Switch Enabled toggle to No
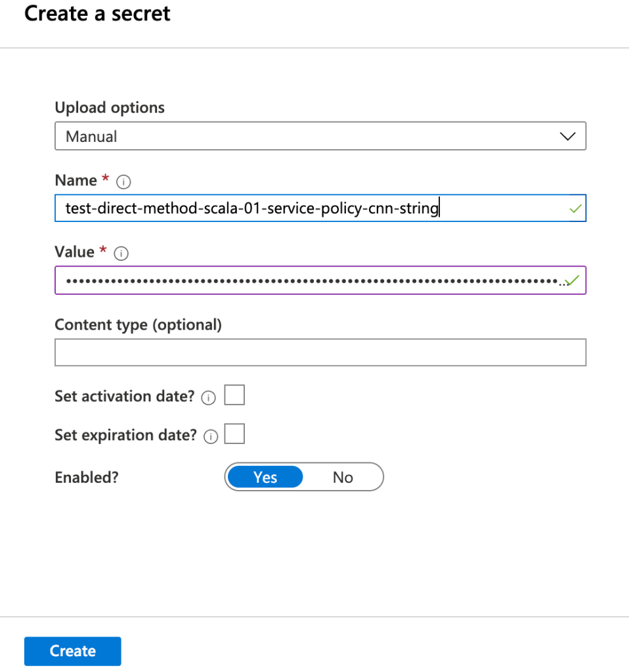Viewport: 629px width, 672px height. (343, 478)
